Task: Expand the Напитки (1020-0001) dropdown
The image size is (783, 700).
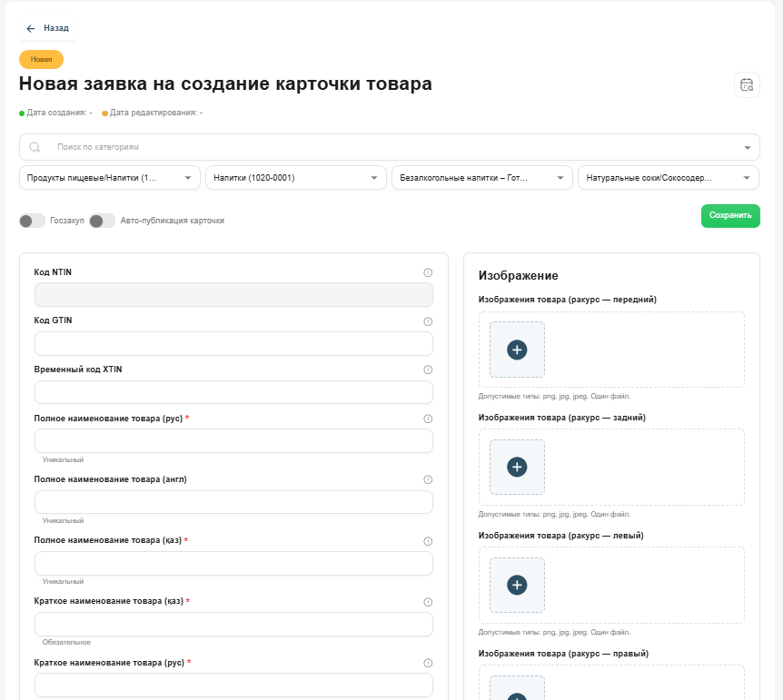Action: [296, 178]
